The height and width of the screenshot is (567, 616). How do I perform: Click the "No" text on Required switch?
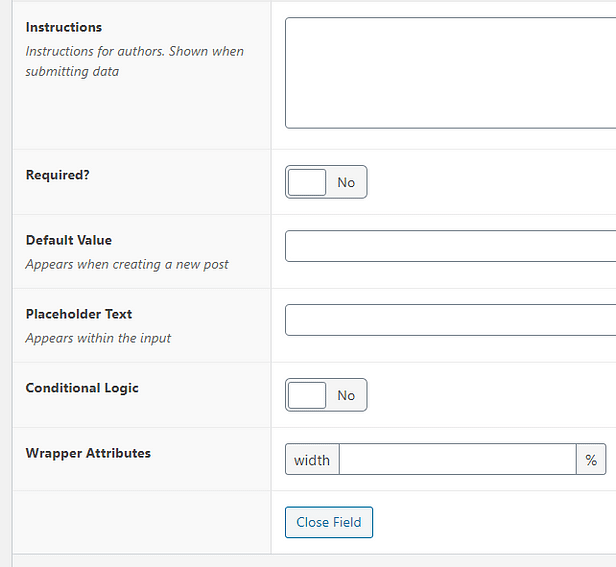[x=346, y=183]
